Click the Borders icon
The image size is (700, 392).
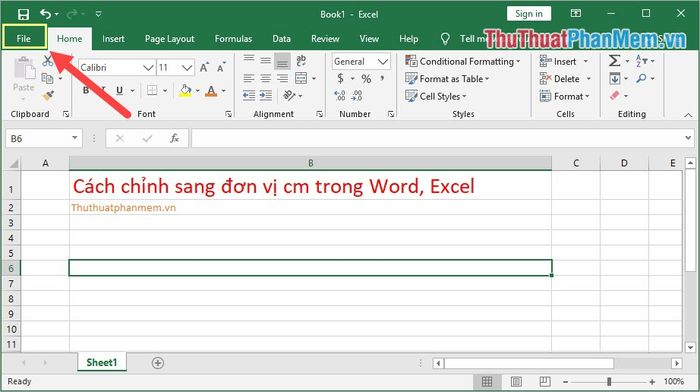(152, 90)
